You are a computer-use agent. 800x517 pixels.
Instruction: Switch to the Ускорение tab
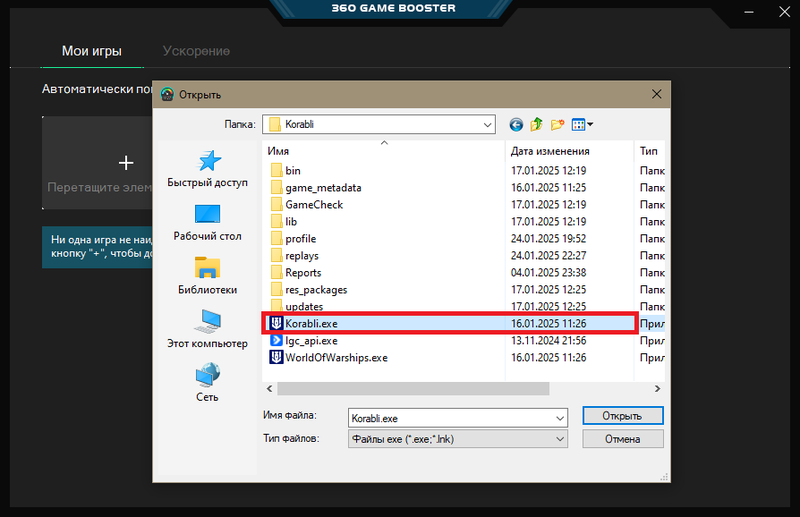click(196, 51)
